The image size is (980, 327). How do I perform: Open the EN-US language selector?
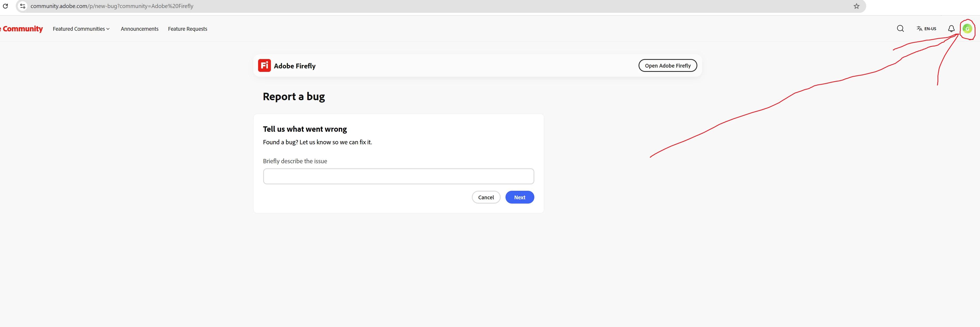point(930,29)
